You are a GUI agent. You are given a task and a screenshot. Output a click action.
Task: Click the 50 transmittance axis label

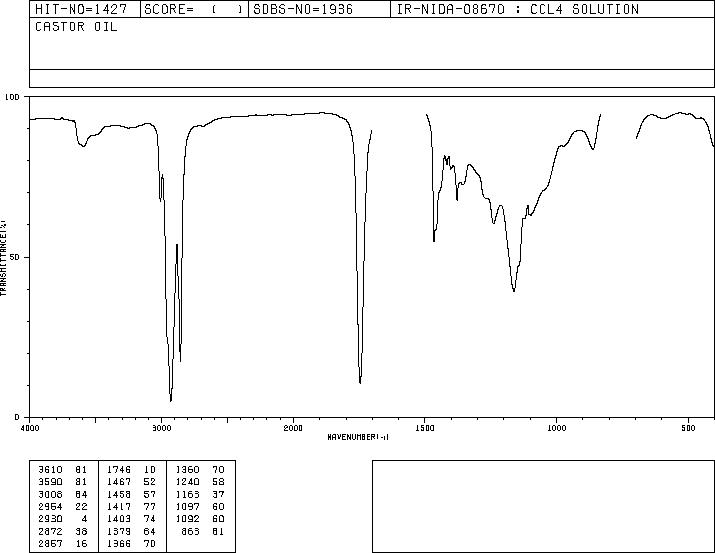[15, 257]
